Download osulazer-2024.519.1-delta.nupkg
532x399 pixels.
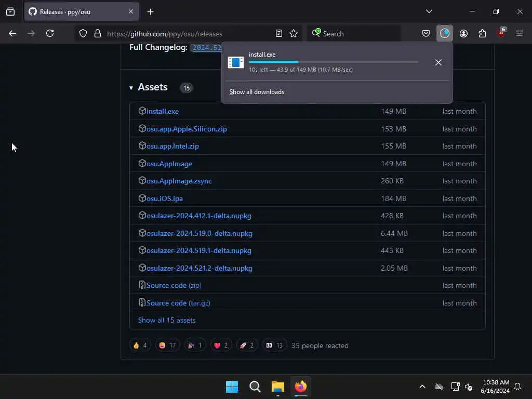199,251
